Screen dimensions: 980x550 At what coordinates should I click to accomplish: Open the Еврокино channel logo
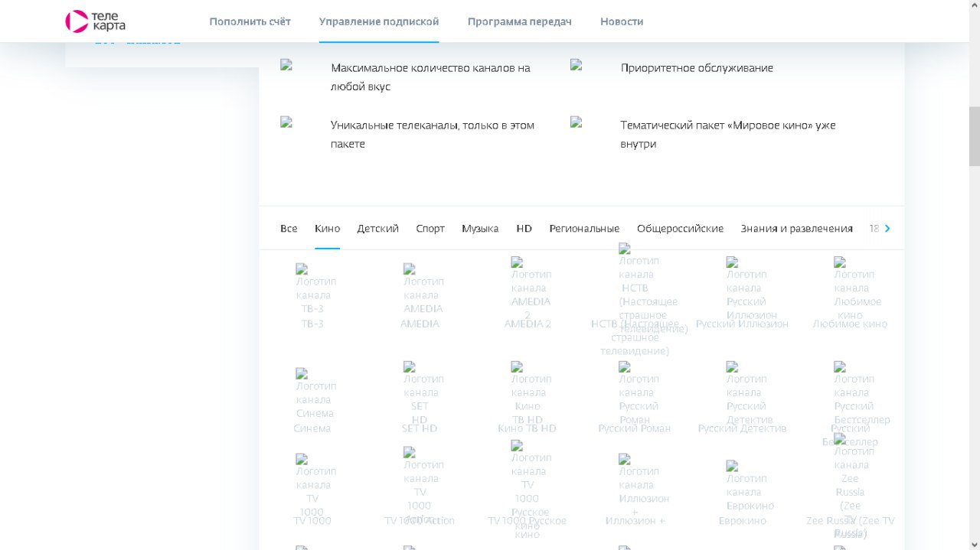pos(750,486)
